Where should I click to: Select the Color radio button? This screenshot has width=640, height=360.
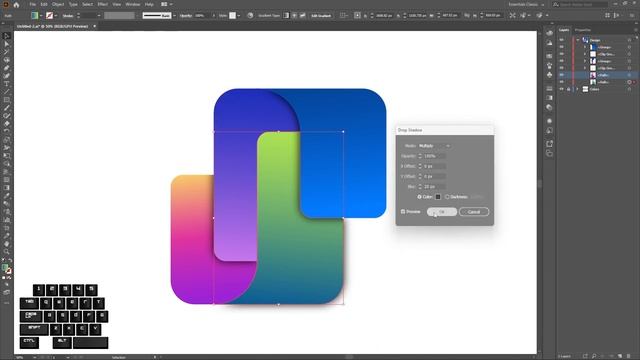[x=419, y=197]
